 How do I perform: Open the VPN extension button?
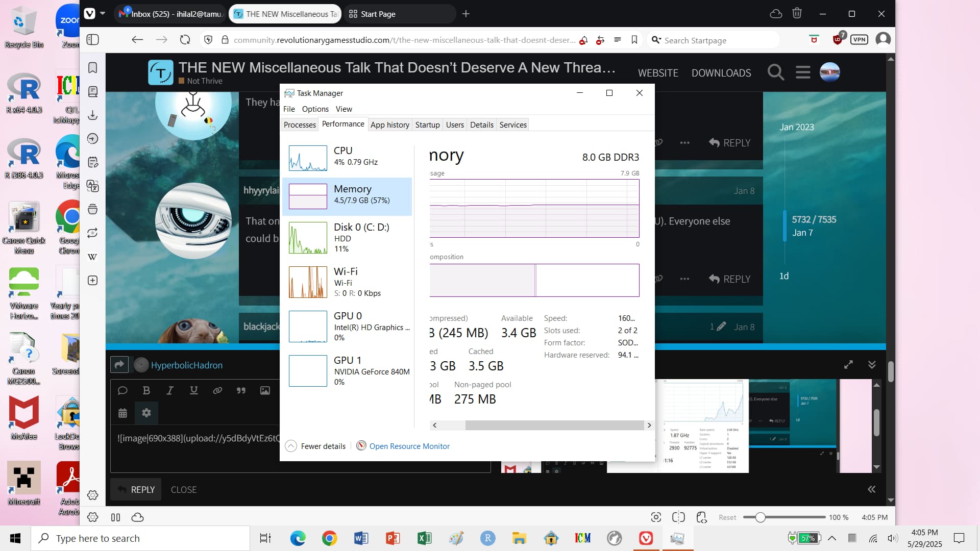[859, 40]
